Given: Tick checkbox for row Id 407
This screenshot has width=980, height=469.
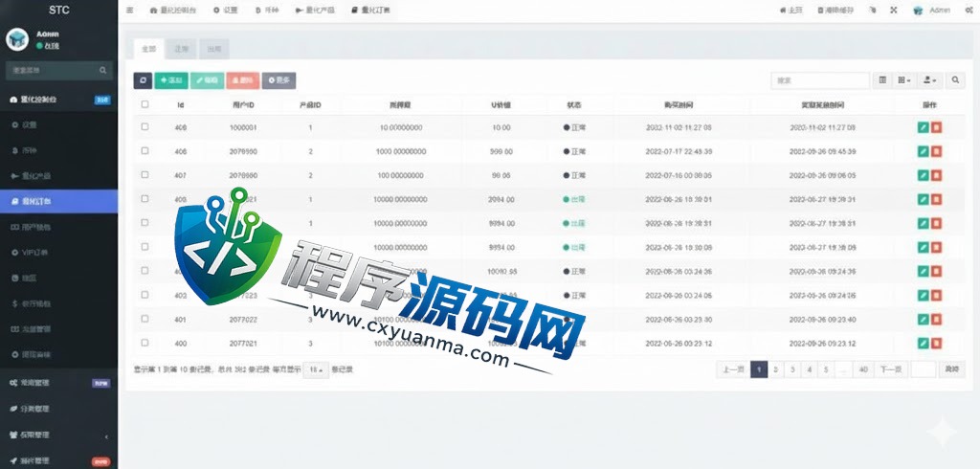Looking at the screenshot, I should click(x=145, y=175).
